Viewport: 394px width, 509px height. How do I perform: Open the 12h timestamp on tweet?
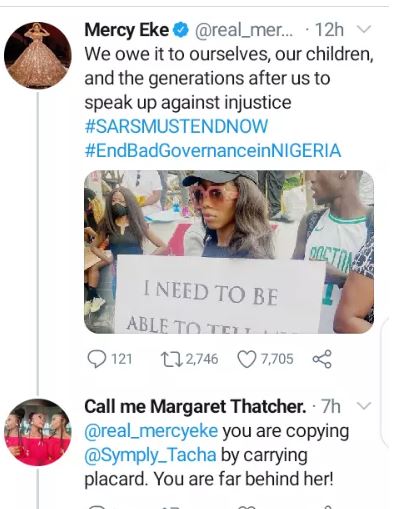click(329, 30)
